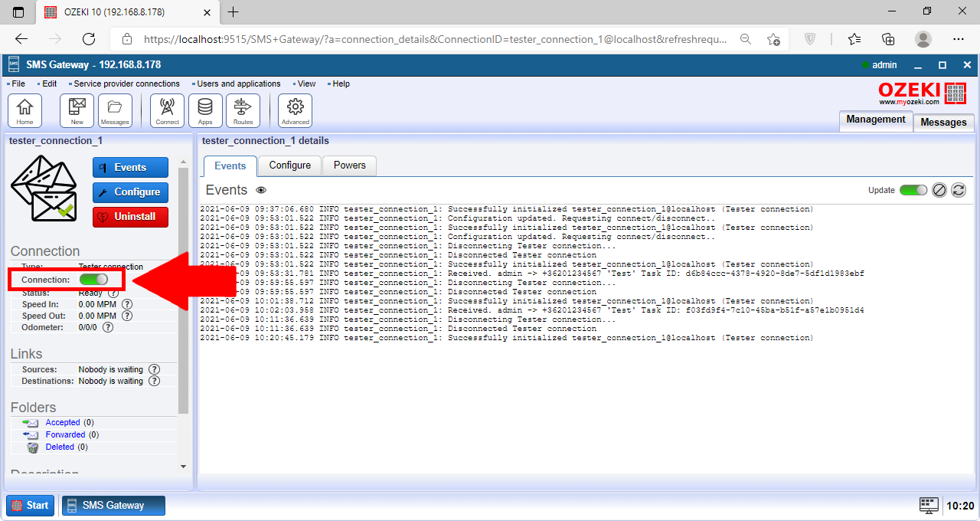980x521 pixels.
Task: Click the left panel scrollbar up arrow
Action: pos(183,162)
